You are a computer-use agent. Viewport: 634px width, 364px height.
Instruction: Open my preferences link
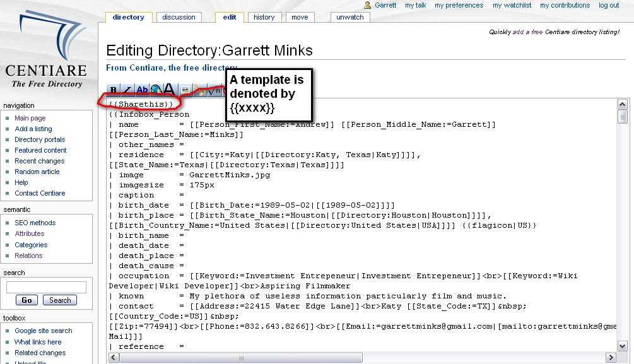(x=459, y=5)
